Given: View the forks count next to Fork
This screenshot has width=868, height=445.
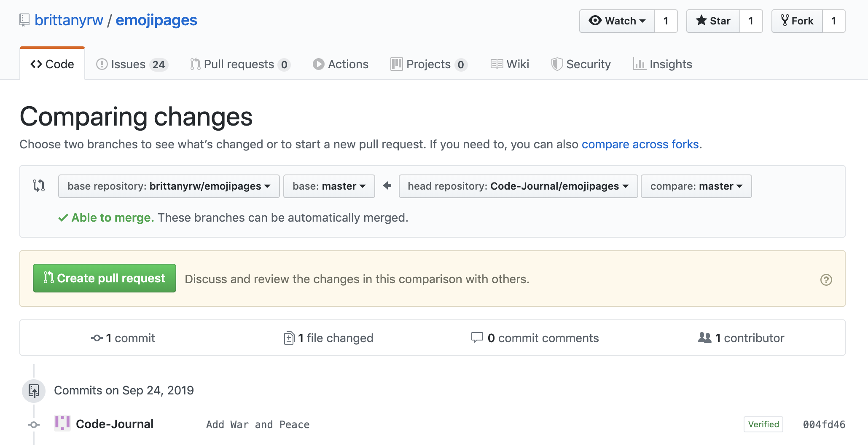Looking at the screenshot, I should point(834,21).
